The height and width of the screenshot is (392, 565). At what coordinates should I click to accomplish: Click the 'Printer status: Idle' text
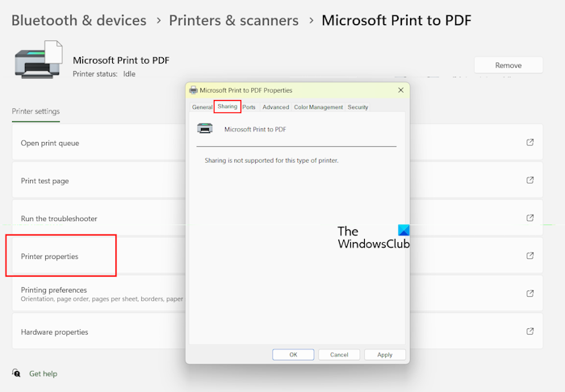[104, 73]
